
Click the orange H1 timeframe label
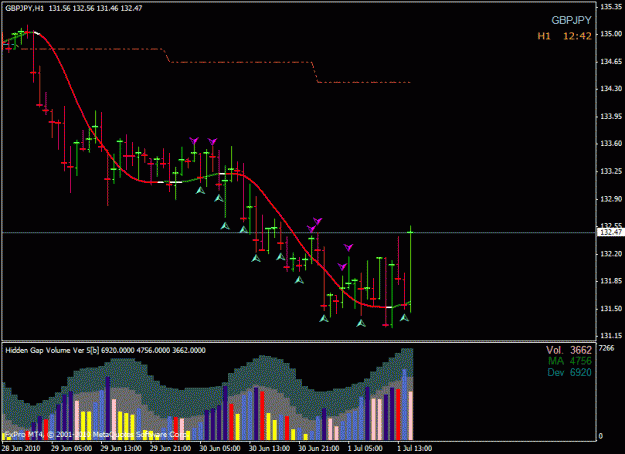tap(544, 36)
